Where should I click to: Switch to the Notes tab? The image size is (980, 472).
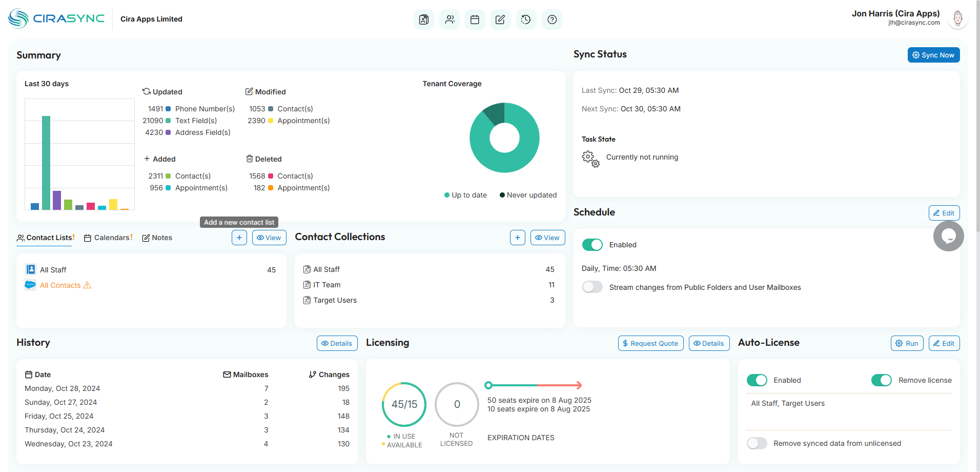157,238
